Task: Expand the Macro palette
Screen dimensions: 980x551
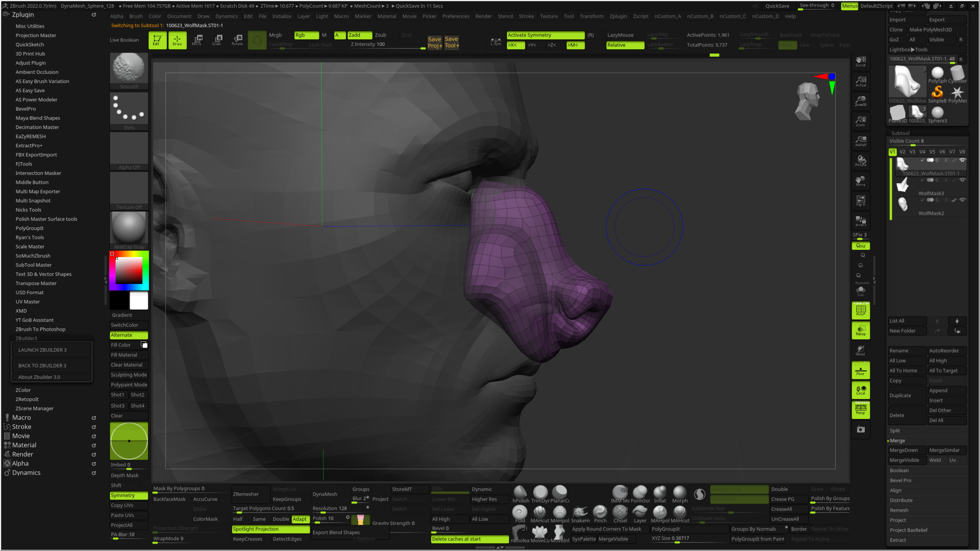Action: [x=21, y=418]
